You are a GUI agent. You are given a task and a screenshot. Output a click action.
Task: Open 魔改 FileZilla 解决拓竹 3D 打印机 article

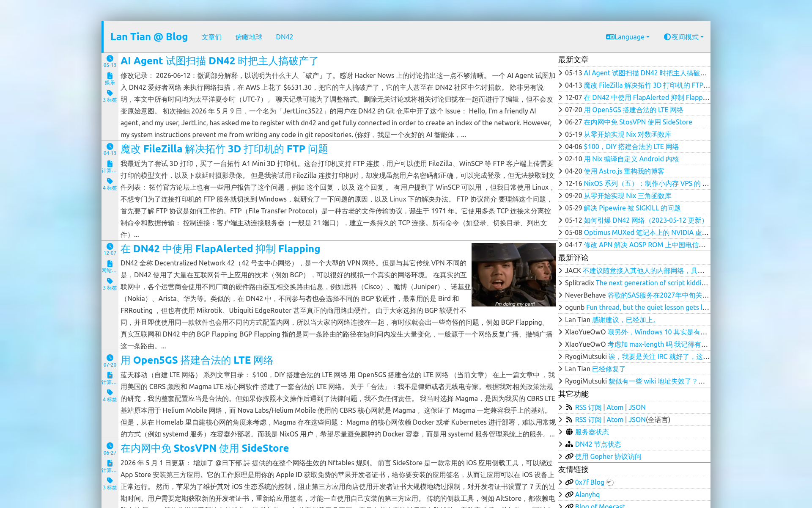click(224, 149)
